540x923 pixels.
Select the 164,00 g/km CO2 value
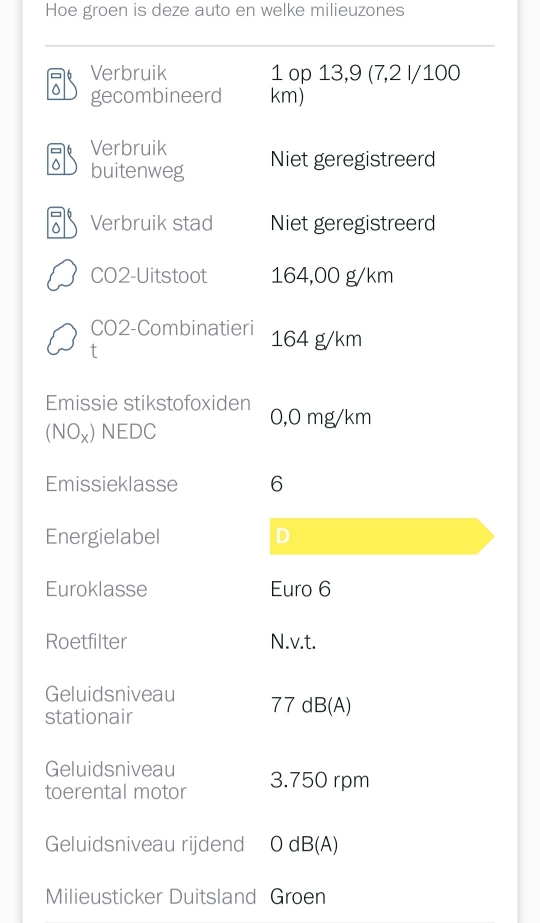point(332,275)
